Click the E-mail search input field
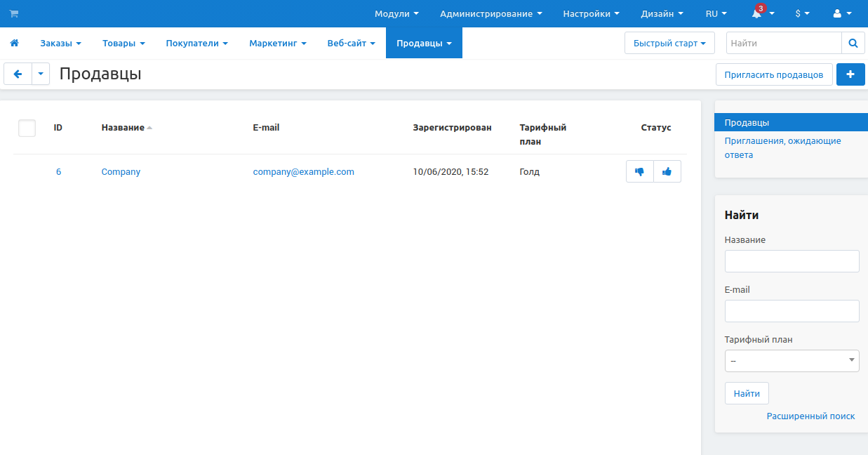 [x=792, y=311]
